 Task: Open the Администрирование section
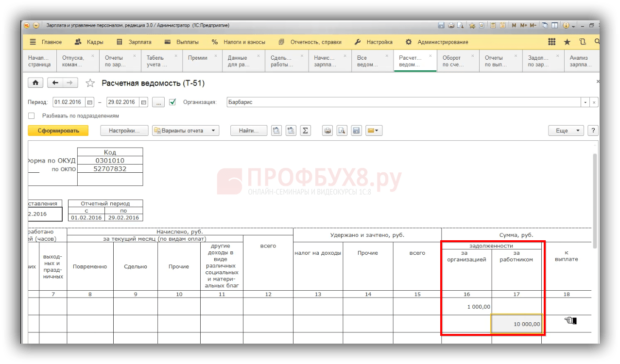(437, 42)
